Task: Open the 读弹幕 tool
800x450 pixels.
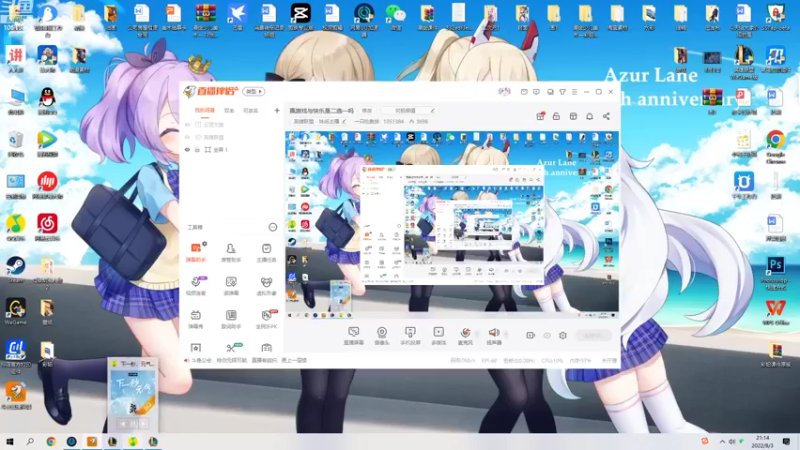Action: [231, 286]
